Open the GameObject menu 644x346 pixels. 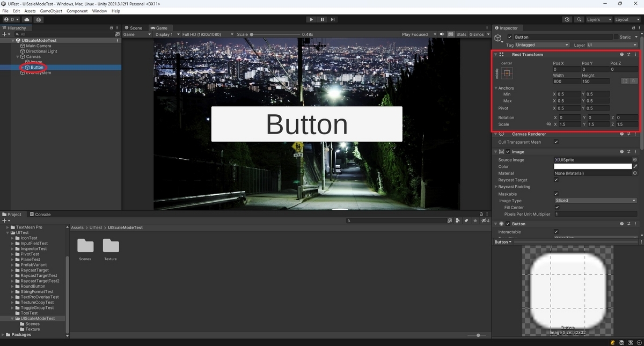(x=51, y=11)
